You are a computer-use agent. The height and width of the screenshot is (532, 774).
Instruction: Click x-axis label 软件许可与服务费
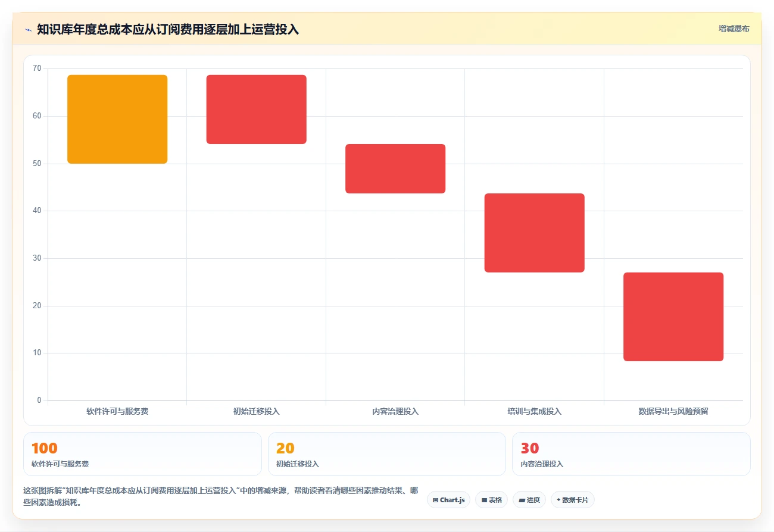[x=117, y=411]
